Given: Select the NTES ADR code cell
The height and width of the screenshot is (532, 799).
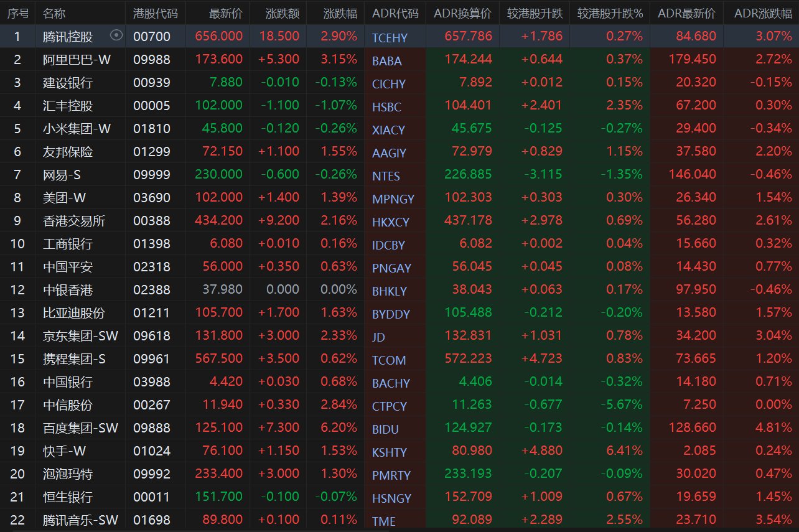Looking at the screenshot, I should pos(386,176).
